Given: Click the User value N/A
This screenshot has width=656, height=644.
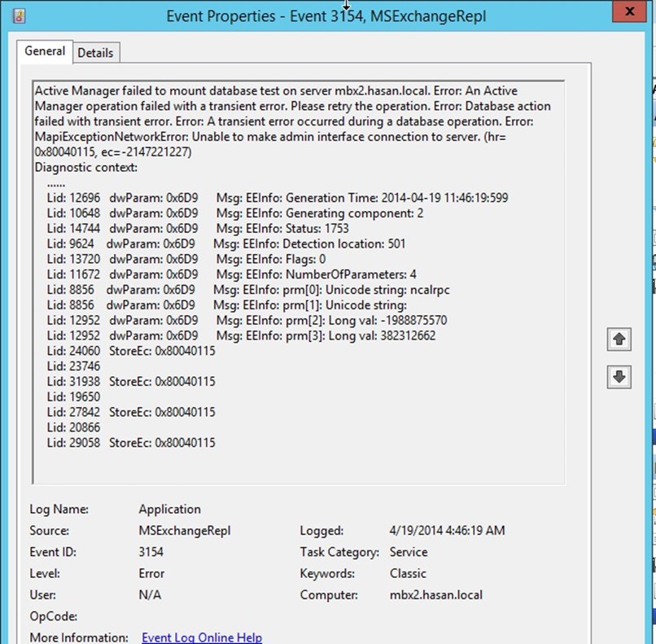Looking at the screenshot, I should pos(150,594).
